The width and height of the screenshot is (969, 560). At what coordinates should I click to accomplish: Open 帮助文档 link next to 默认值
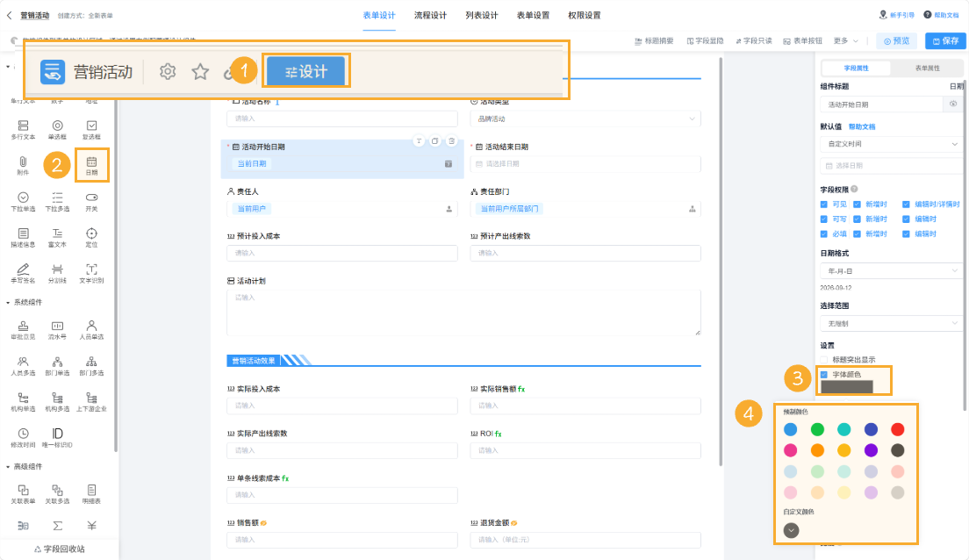(x=861, y=126)
